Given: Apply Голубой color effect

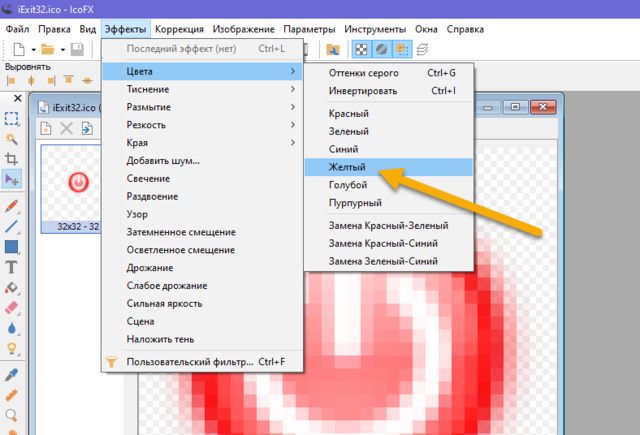Looking at the screenshot, I should [x=389, y=185].
